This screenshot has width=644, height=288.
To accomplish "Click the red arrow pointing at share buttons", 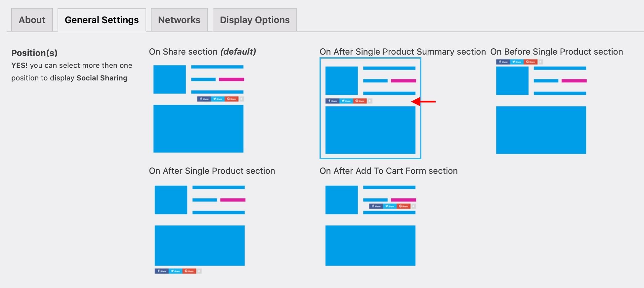I will coord(423,102).
